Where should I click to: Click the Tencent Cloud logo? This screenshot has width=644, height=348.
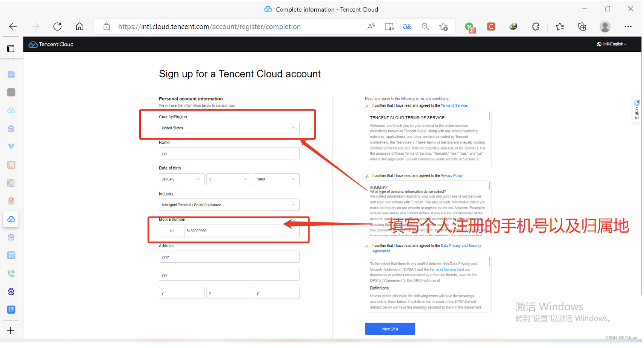51,44
